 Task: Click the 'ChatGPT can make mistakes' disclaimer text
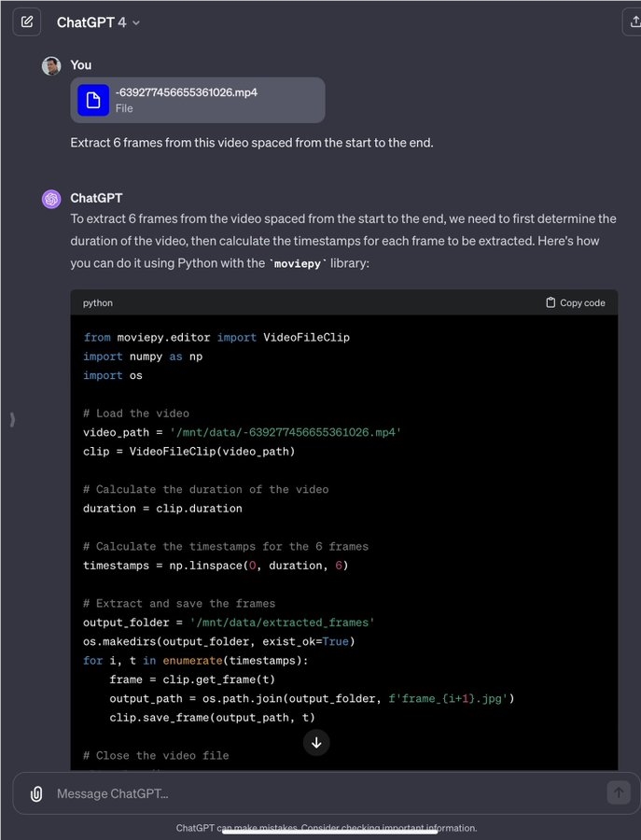(x=327, y=828)
